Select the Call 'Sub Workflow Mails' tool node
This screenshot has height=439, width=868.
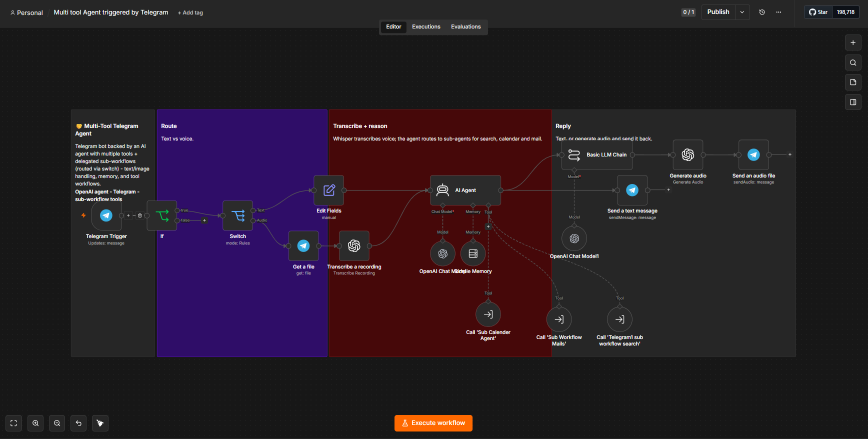pyautogui.click(x=559, y=319)
